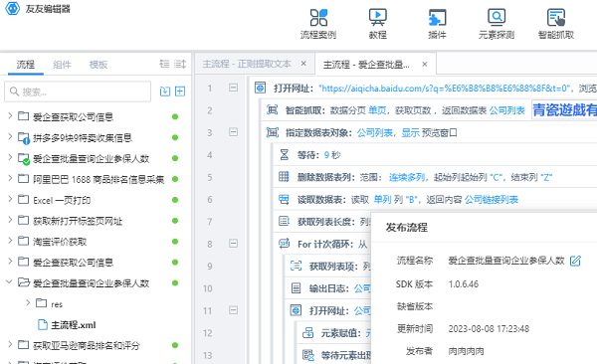597x364 pixels.
Task: Click inside the 搜索 search field
Action: pos(78,91)
